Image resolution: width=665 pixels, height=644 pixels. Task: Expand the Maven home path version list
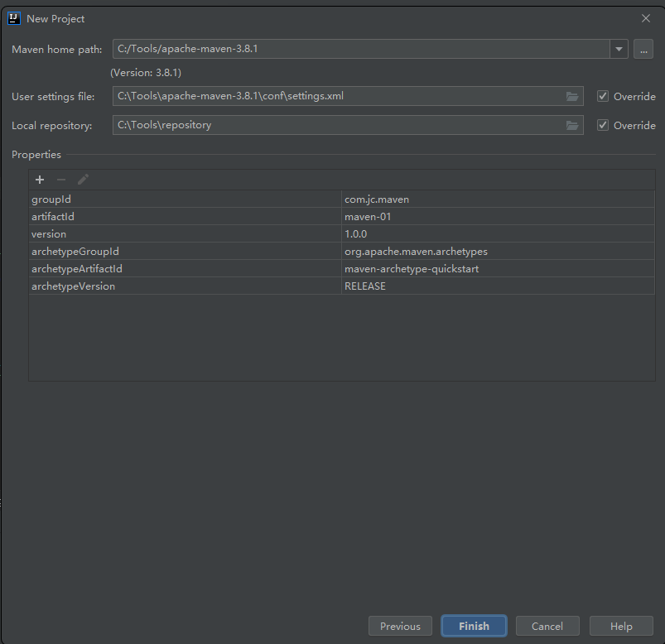click(x=619, y=49)
